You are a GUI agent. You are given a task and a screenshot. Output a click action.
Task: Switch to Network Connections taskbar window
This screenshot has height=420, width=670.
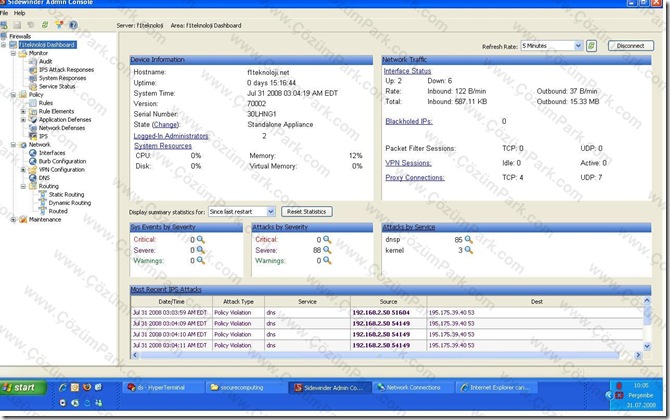tap(413, 388)
